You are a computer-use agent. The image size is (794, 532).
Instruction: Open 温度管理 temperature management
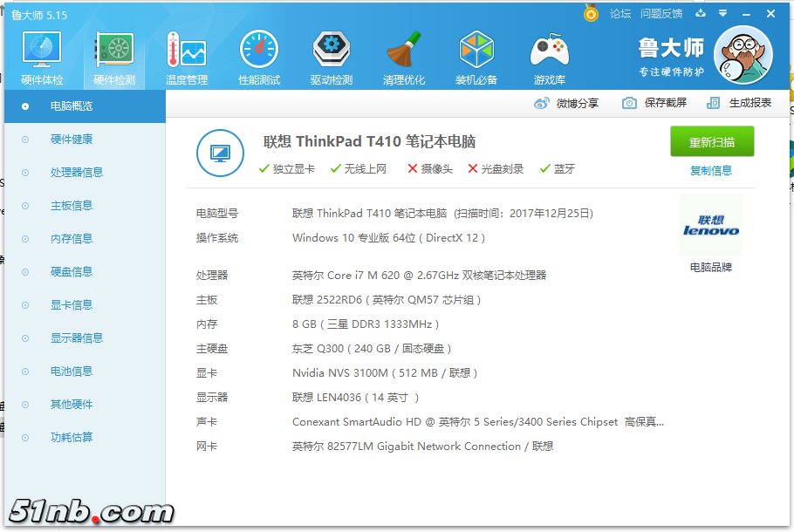coord(187,58)
